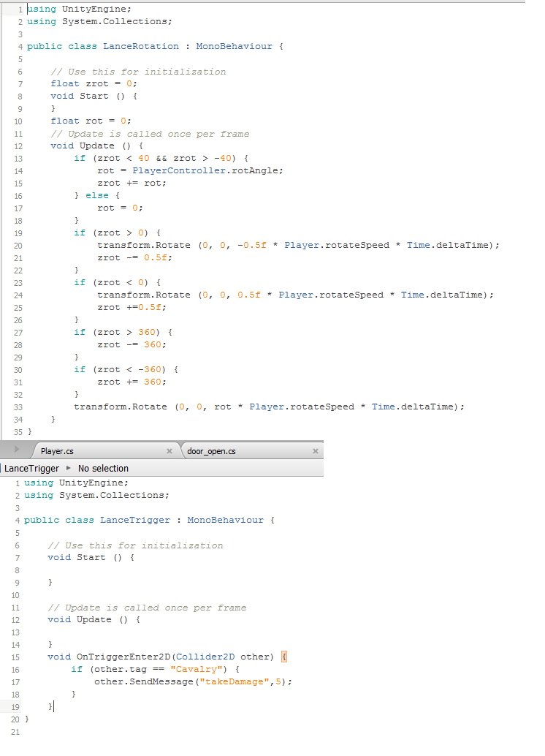Close the door_open.cs tab
The height and width of the screenshot is (756, 545).
pos(315,451)
